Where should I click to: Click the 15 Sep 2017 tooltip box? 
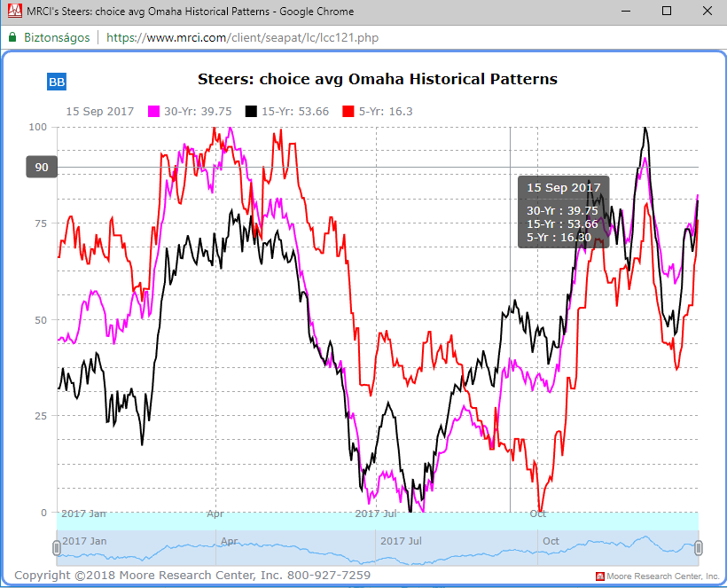563,212
